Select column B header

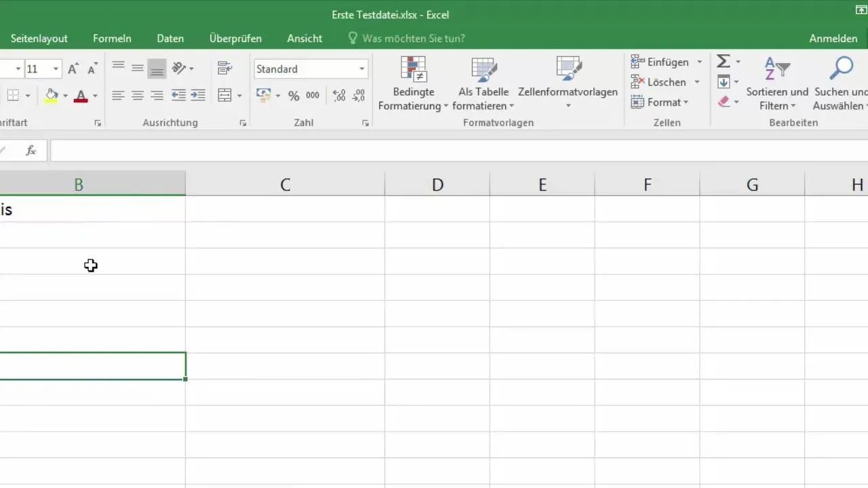point(92,184)
